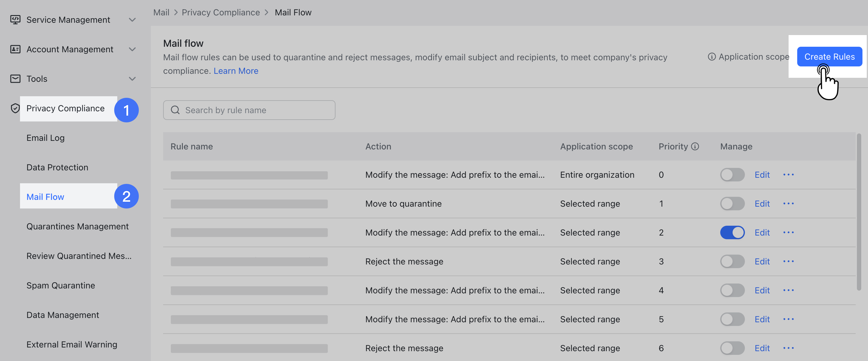868x361 pixels.
Task: Turn on the priority 3 reject rule toggle
Action: (x=732, y=261)
